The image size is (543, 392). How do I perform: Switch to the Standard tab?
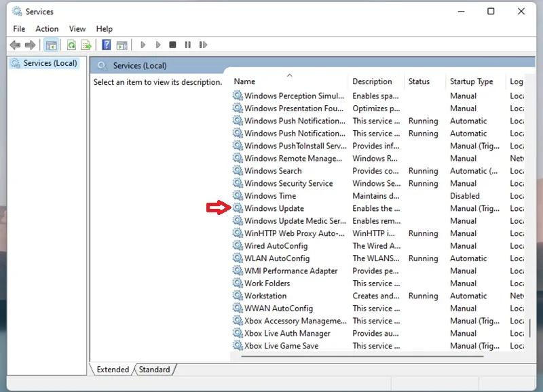(x=155, y=370)
